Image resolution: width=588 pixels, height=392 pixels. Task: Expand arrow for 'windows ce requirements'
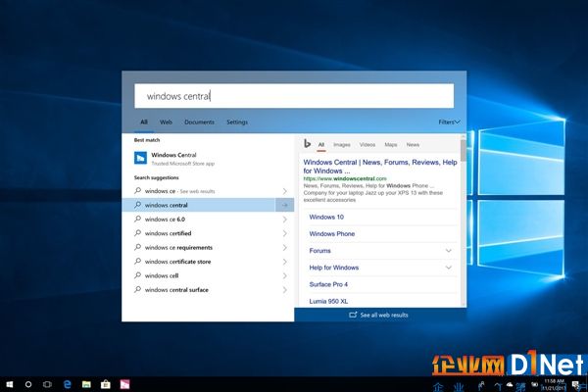point(284,248)
